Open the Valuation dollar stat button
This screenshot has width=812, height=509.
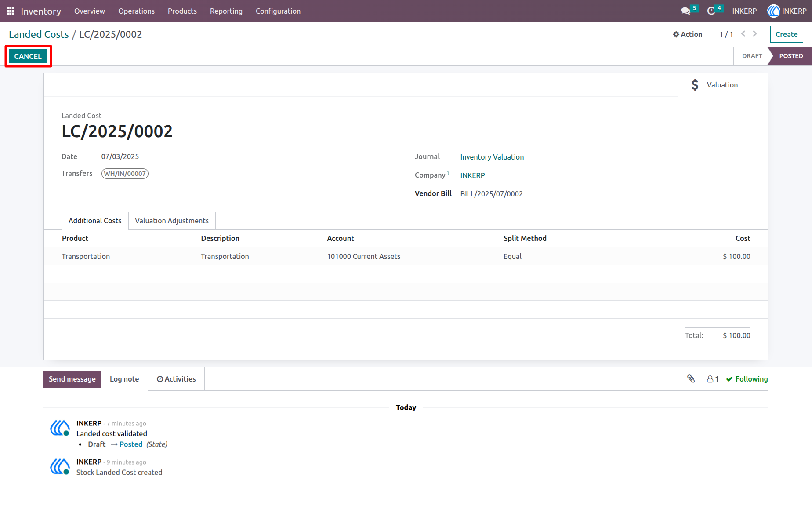723,85
